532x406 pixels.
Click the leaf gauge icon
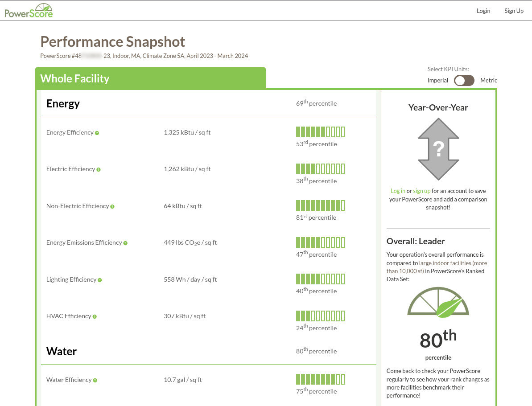tap(438, 303)
